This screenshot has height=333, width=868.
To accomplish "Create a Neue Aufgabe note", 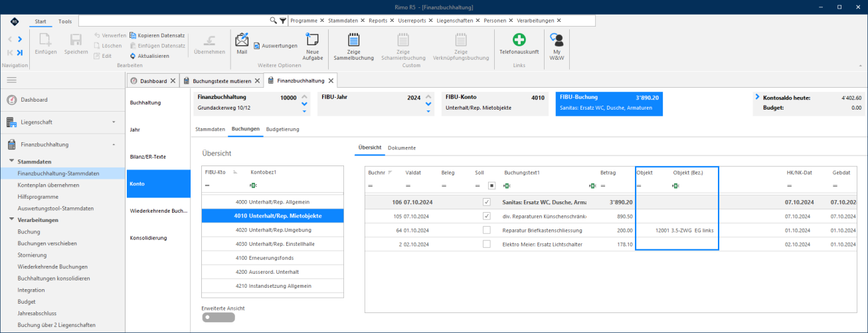I will click(x=313, y=47).
